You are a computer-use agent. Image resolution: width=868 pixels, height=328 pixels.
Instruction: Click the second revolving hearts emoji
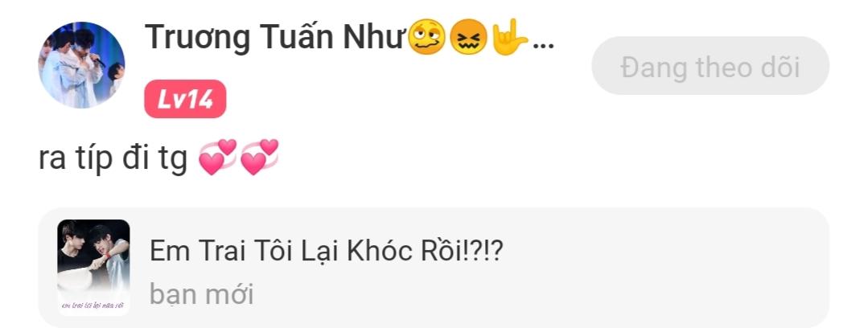259,157
